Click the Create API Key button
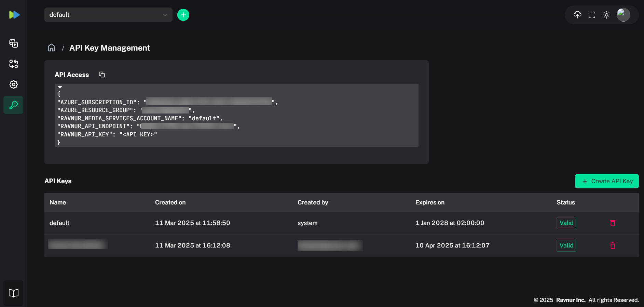 tap(606, 181)
